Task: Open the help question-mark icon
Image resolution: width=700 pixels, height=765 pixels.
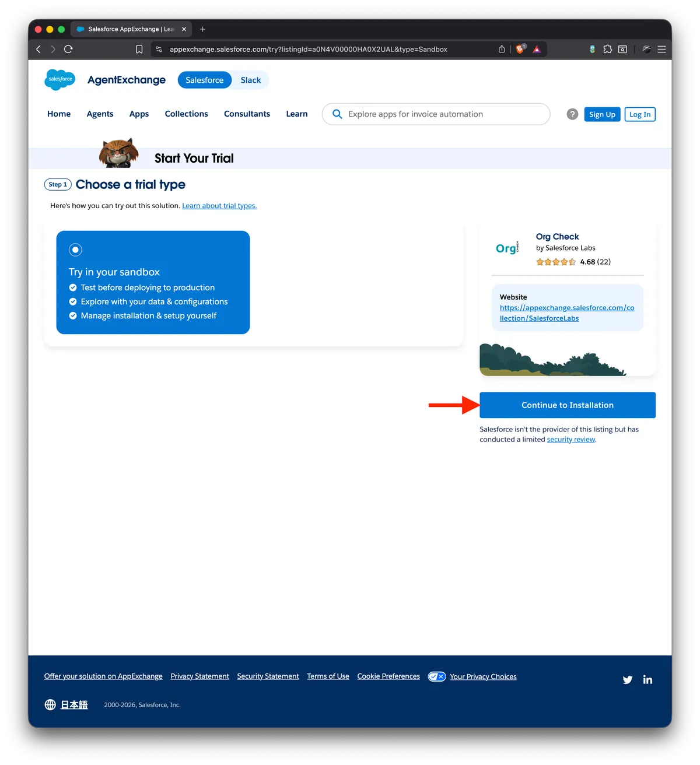Action: 572,114
